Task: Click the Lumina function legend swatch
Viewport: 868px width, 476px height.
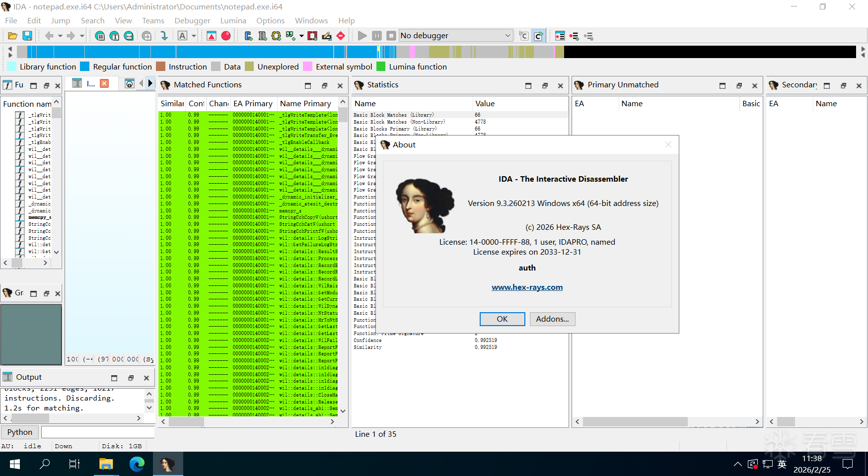Action: (381, 67)
